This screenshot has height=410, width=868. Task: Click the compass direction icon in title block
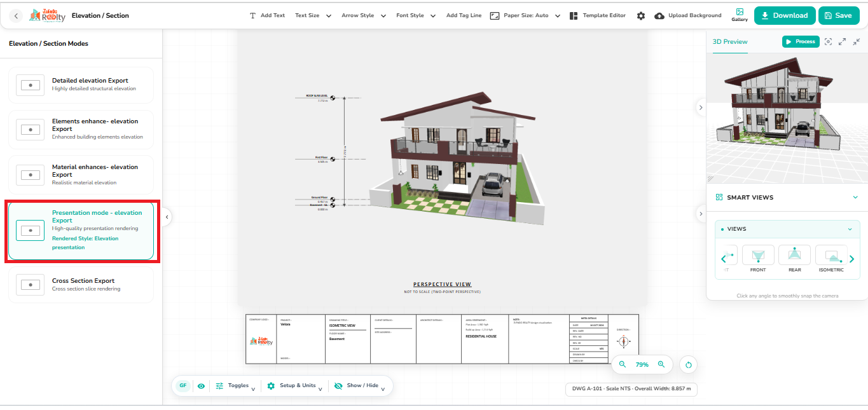[624, 341]
